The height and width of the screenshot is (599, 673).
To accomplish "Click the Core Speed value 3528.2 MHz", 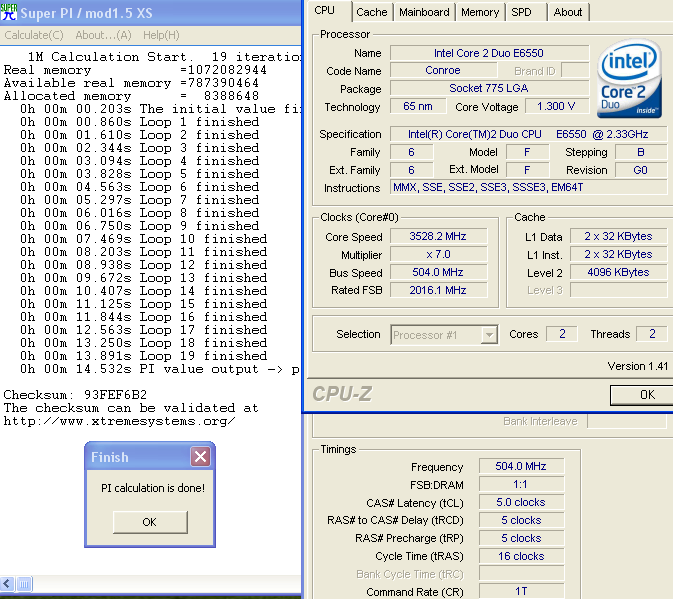I will 438,236.
